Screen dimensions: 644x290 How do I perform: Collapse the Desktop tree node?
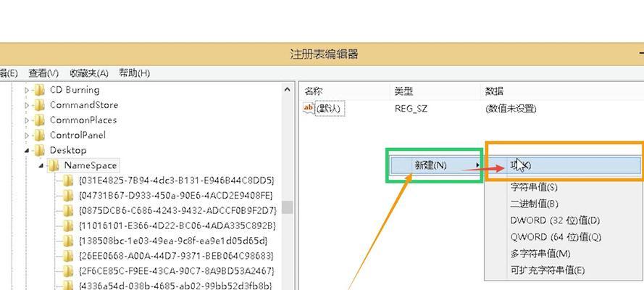[x=27, y=150]
